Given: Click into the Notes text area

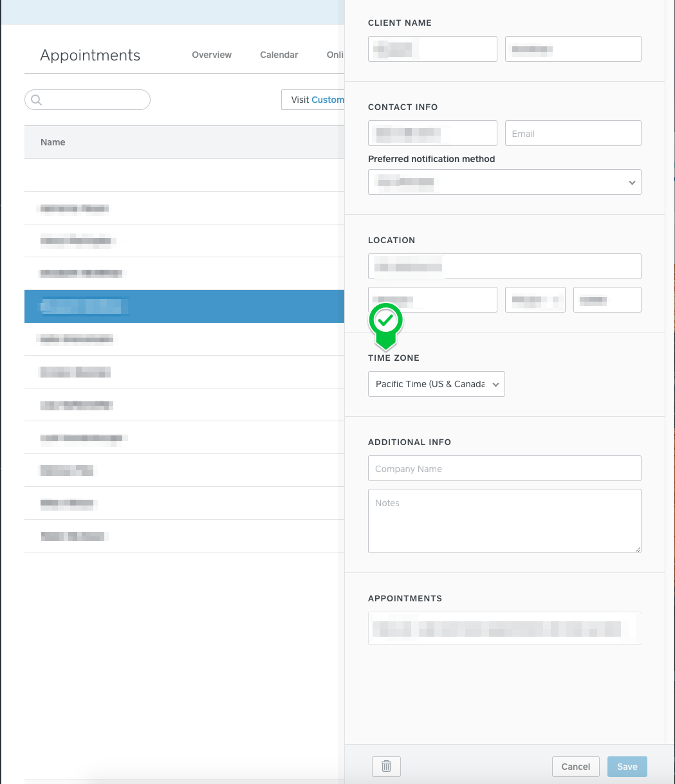Looking at the screenshot, I should click(x=504, y=521).
